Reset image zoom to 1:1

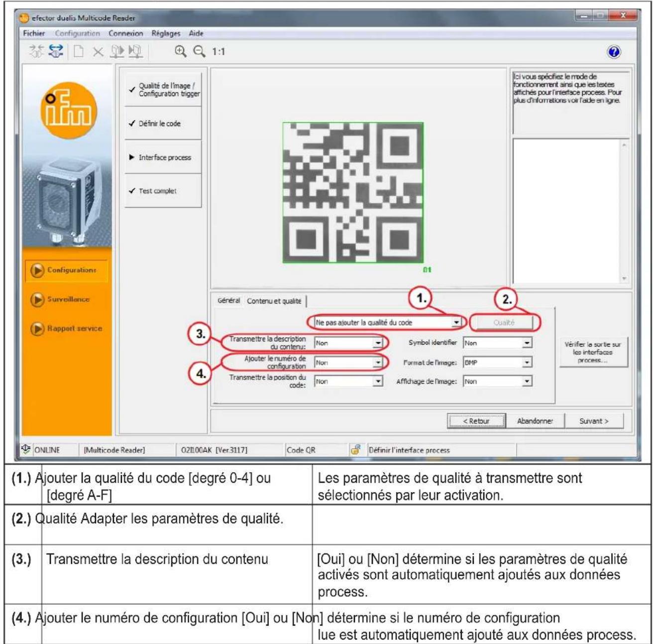click(218, 51)
